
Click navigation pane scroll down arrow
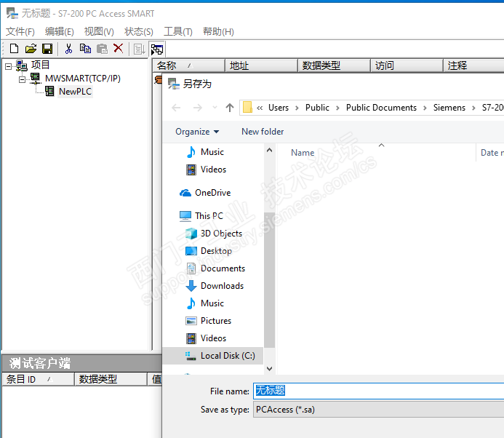[x=269, y=369]
